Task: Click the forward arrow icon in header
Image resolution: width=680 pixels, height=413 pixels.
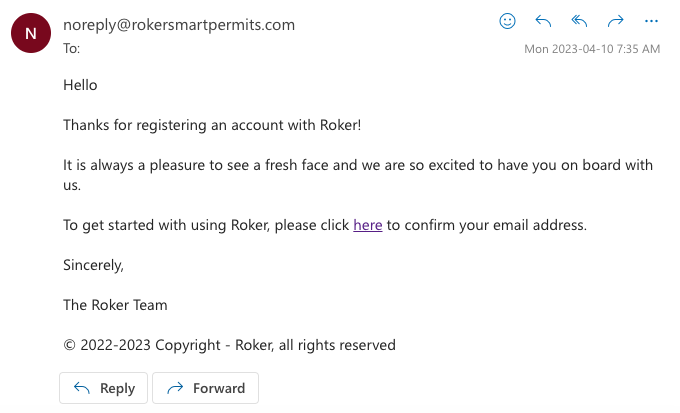Action: point(616,21)
